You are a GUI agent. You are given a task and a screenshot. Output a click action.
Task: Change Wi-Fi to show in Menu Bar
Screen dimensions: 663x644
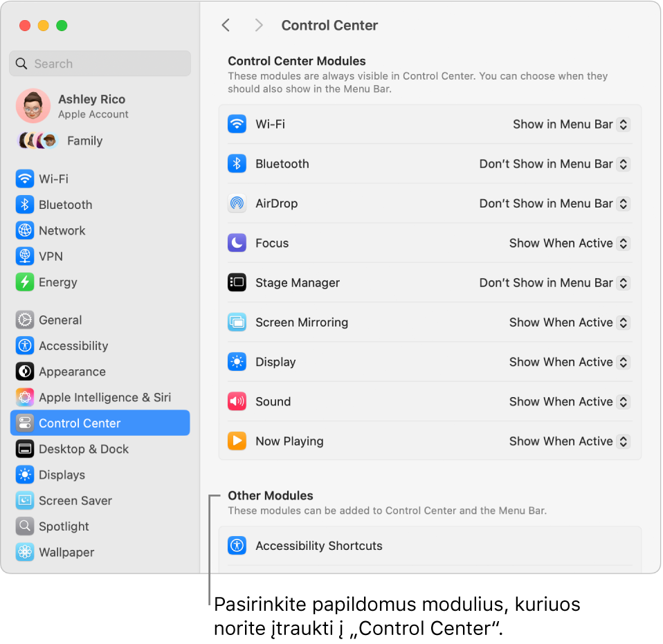(x=569, y=125)
